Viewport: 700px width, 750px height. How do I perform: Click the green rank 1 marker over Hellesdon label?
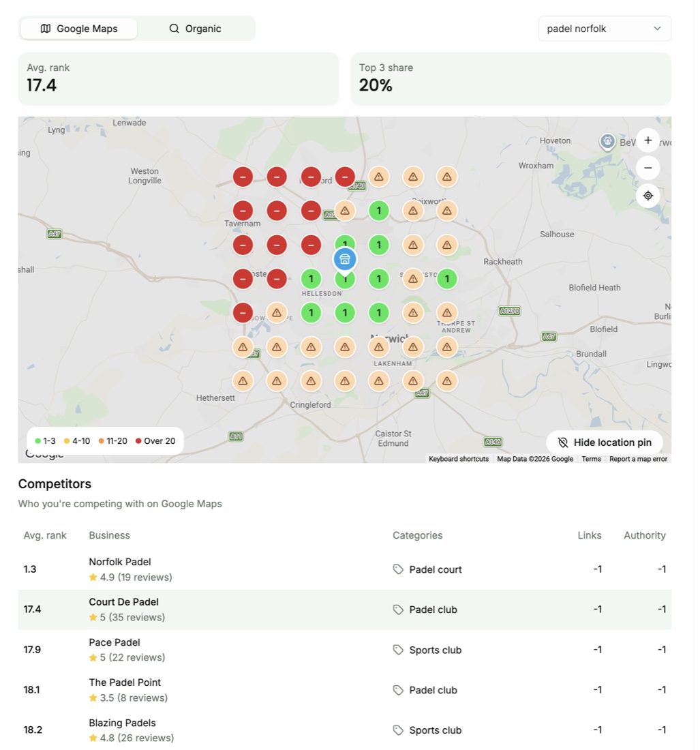(x=311, y=279)
